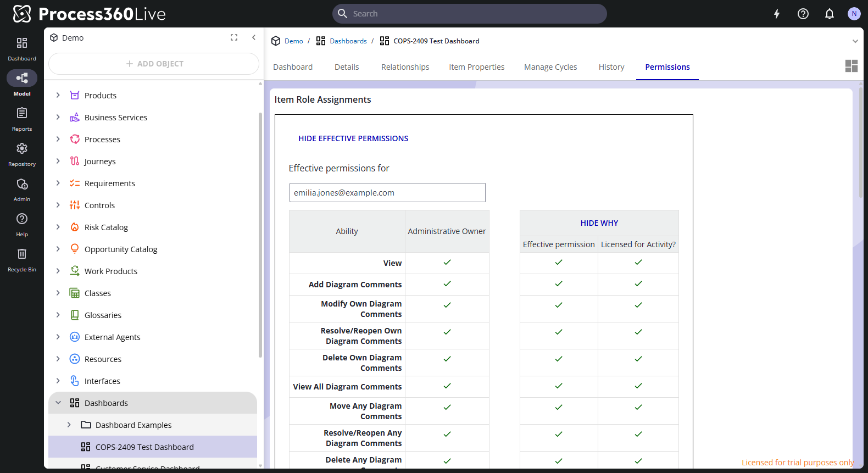Screen dimensions: 868x473
Task: Click the View row Administrative Owner checkmark
Action: pyautogui.click(x=447, y=263)
